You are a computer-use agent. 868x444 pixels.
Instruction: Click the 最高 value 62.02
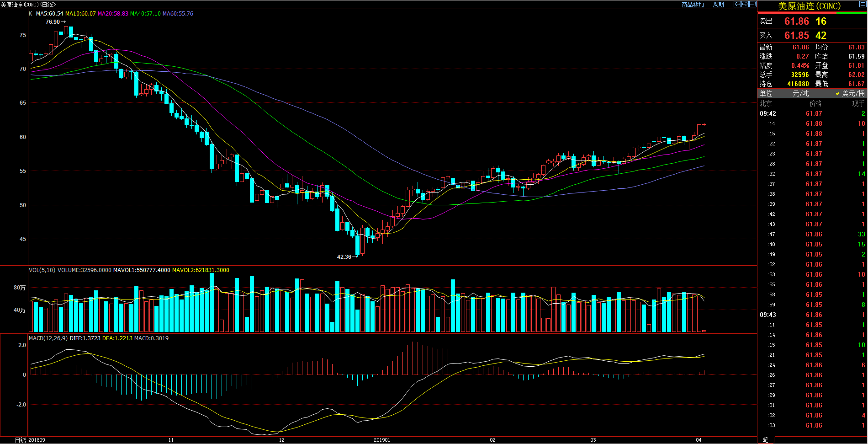point(856,75)
